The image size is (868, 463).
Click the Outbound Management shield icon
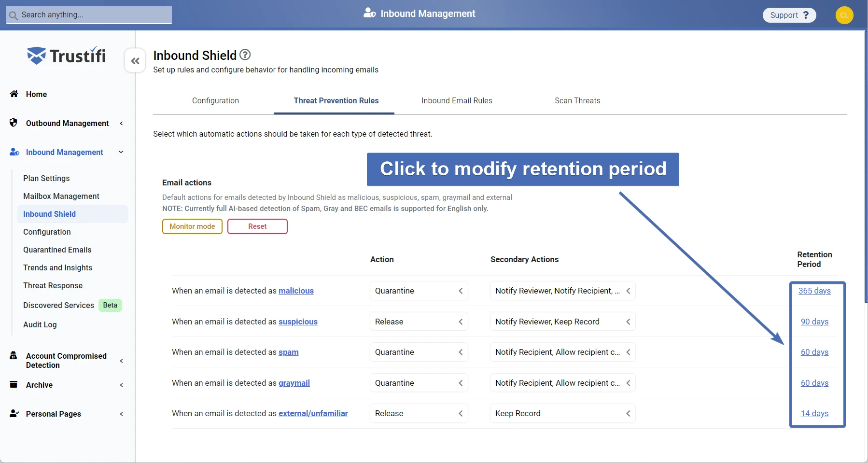[x=14, y=123]
